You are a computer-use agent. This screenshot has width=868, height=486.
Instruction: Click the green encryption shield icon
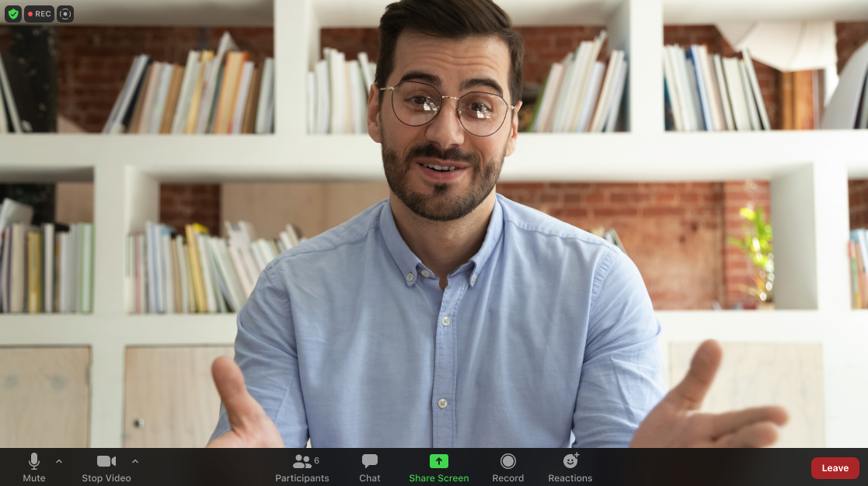tap(12, 14)
